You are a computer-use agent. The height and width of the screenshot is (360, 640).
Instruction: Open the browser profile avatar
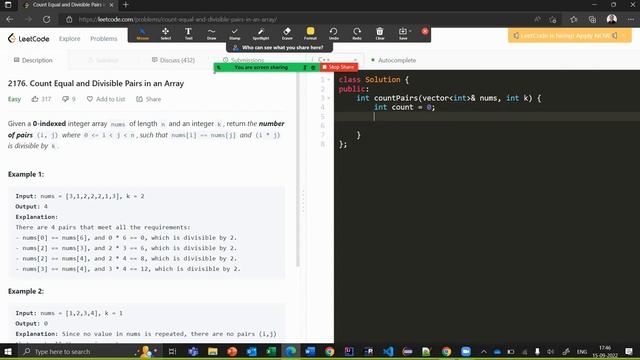[x=611, y=19]
